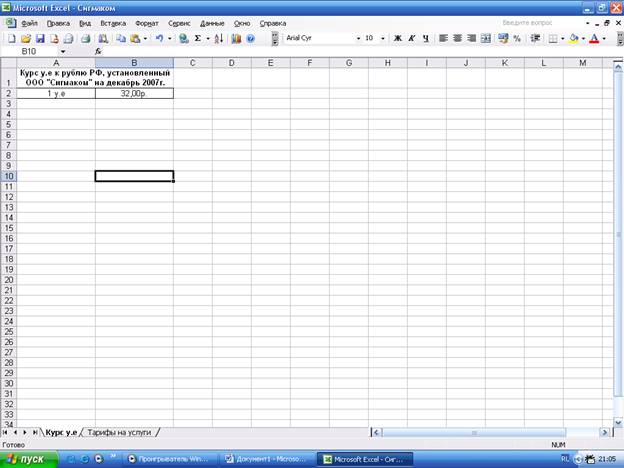
Task: Open the fill color dropdown arrow
Action: click(583, 38)
